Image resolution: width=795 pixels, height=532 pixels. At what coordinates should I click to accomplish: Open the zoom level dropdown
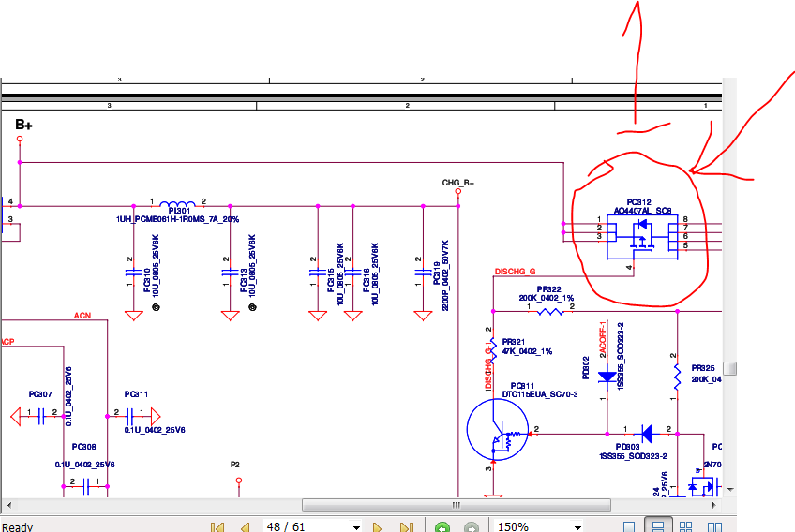(577, 528)
